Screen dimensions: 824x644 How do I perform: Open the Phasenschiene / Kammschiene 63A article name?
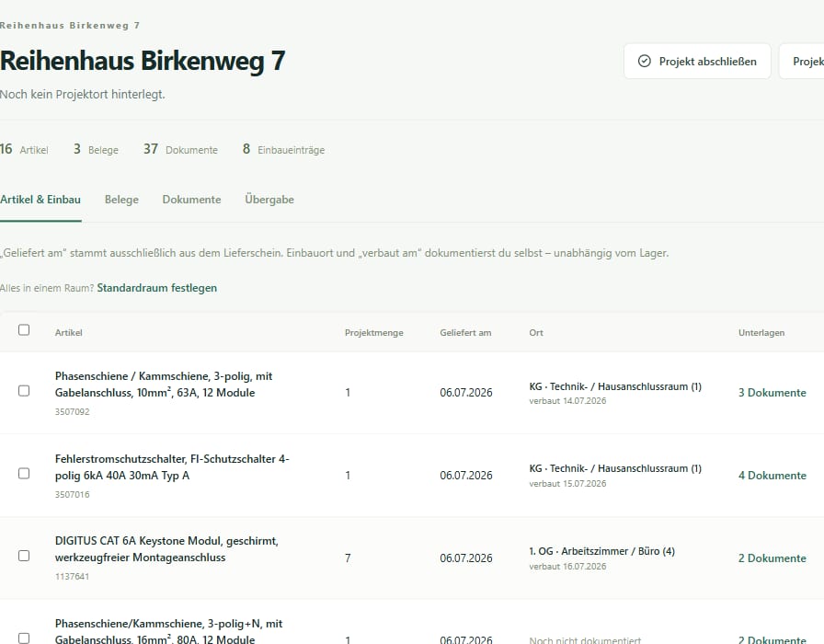coord(164,385)
